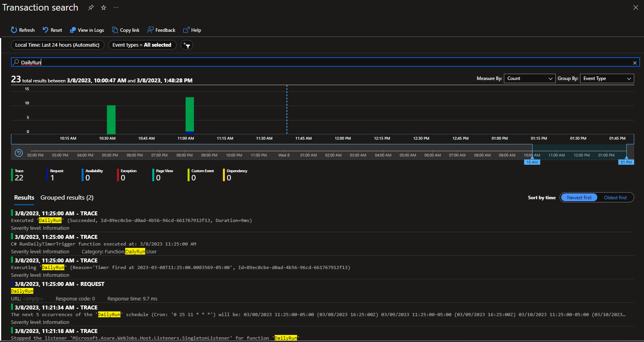Click Response time: 9.7 ms text
644x342 pixels.
(132, 299)
